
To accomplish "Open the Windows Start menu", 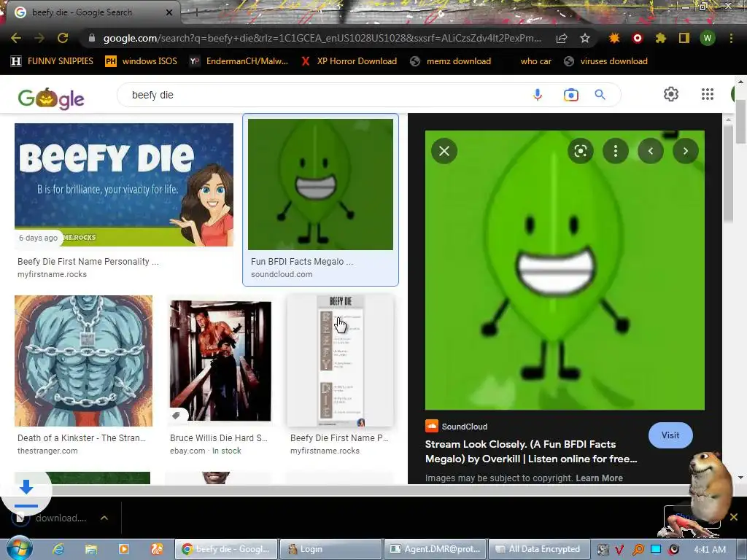I will tap(20, 548).
